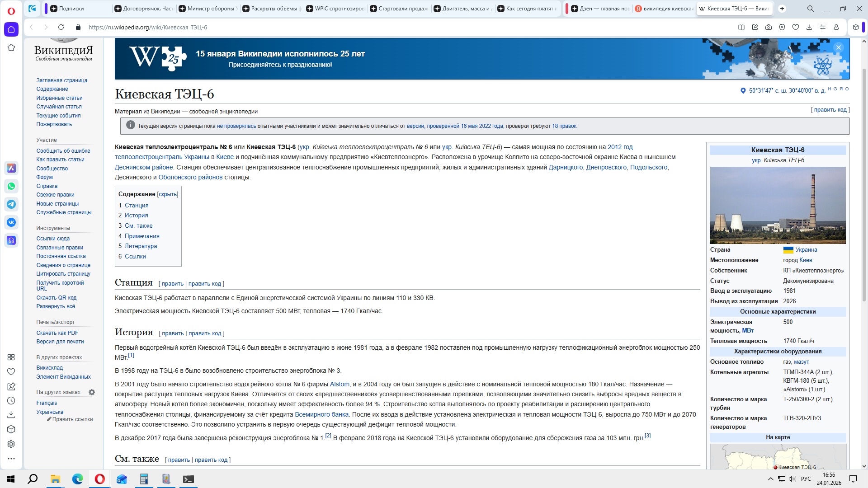Switch to the "Дзен — главная" tab
Viewport: 868px width, 488px height.
pos(599,9)
